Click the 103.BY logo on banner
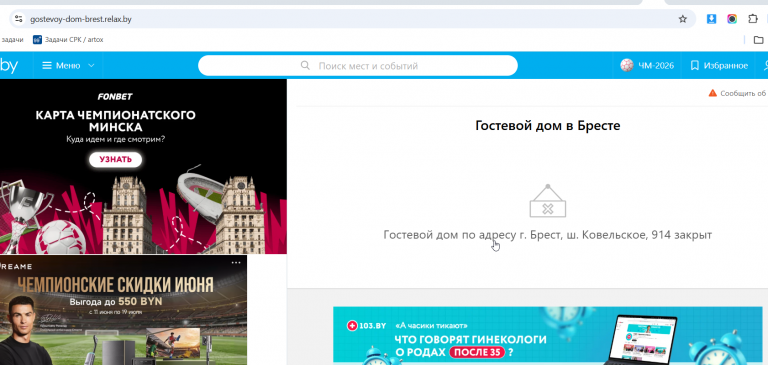The width and height of the screenshot is (768, 365). click(366, 326)
